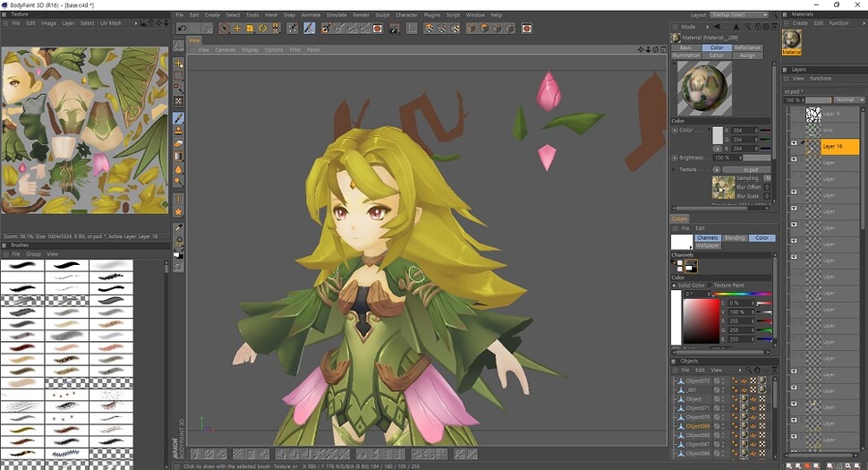This screenshot has height=470, width=868.
Task: Expand the Texture panel menu overflow arrow
Action: [x=136, y=23]
